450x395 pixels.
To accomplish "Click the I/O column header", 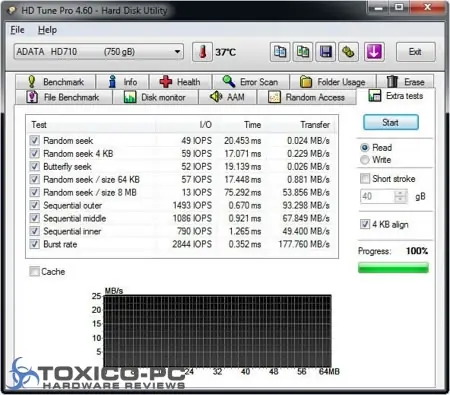I will [185, 125].
